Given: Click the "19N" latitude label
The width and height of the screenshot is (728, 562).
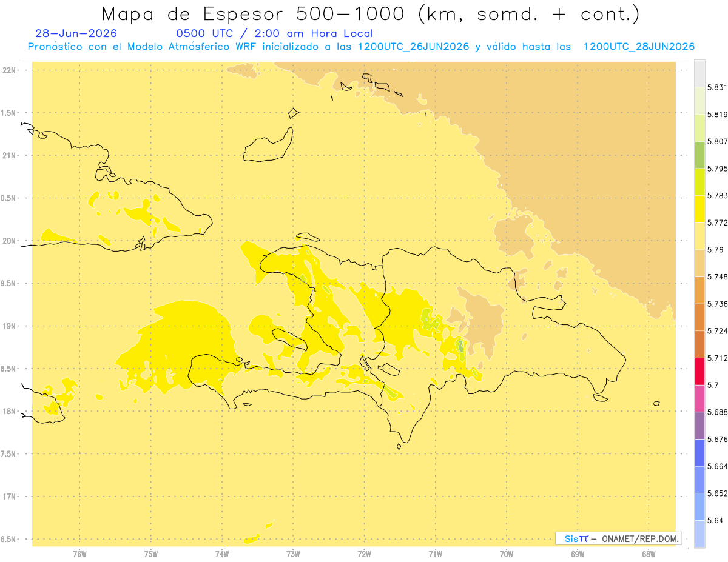Looking at the screenshot, I should pyautogui.click(x=9, y=326).
